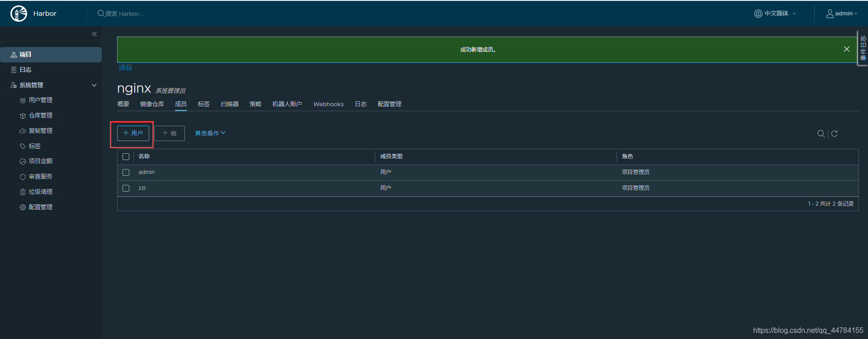
Task: Switch to the 概要 tab
Action: [x=123, y=104]
